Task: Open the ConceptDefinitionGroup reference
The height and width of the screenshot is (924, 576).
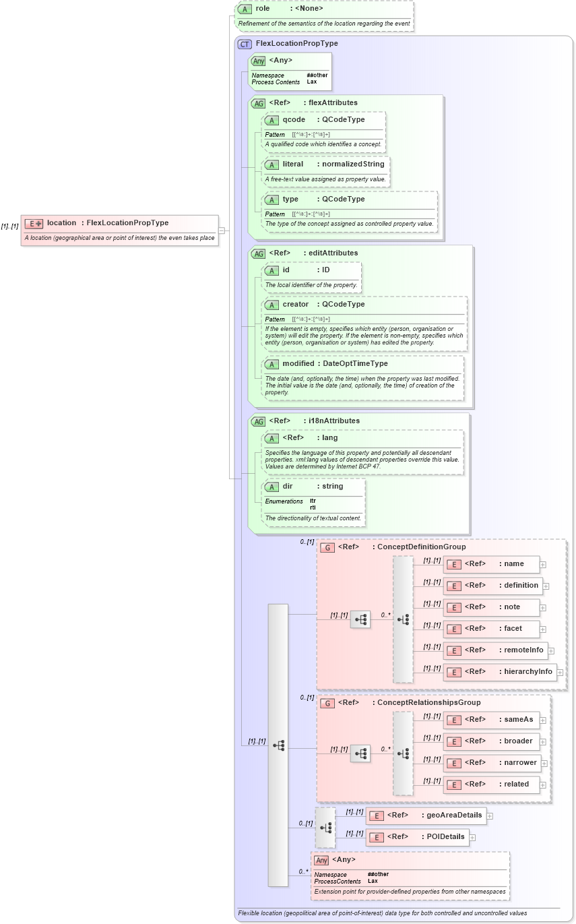Action: pos(422,547)
